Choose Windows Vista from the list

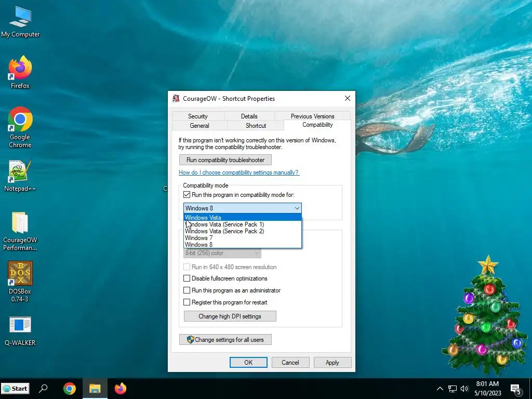tap(243, 218)
